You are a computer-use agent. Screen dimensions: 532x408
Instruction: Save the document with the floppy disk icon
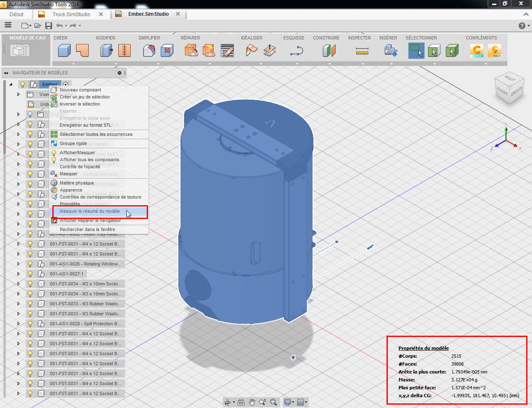(49, 26)
